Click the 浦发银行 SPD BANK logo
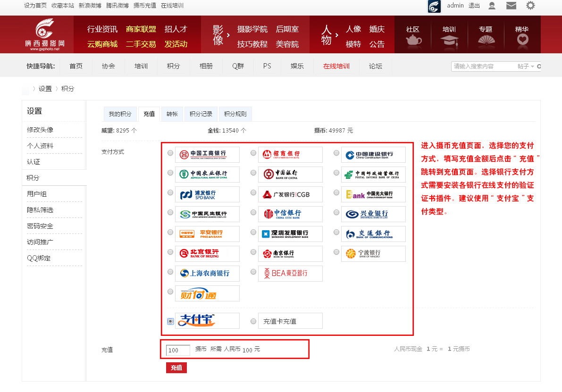 coord(207,194)
